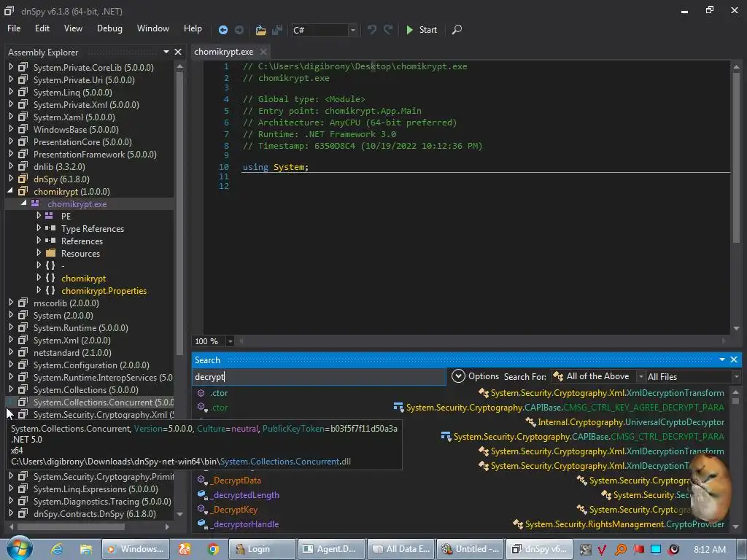Open search with the magnifier icon
747x560 pixels.
point(457,30)
